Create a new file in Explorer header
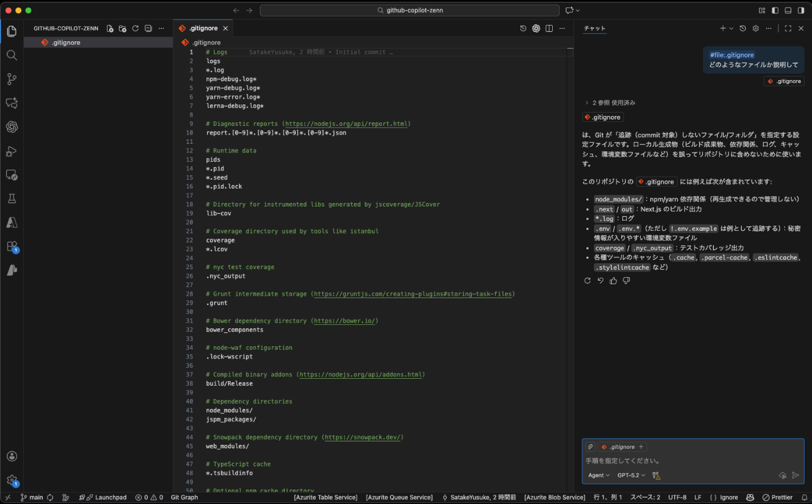Image resolution: width=812 pixels, height=504 pixels. (x=110, y=28)
